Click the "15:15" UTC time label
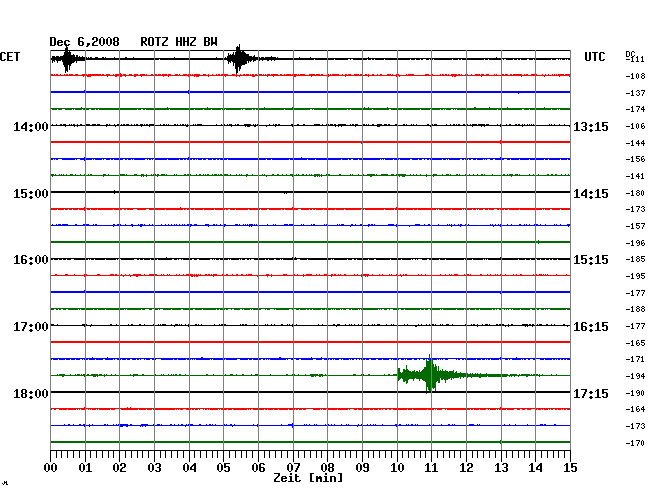The image size is (650, 494). (x=591, y=260)
